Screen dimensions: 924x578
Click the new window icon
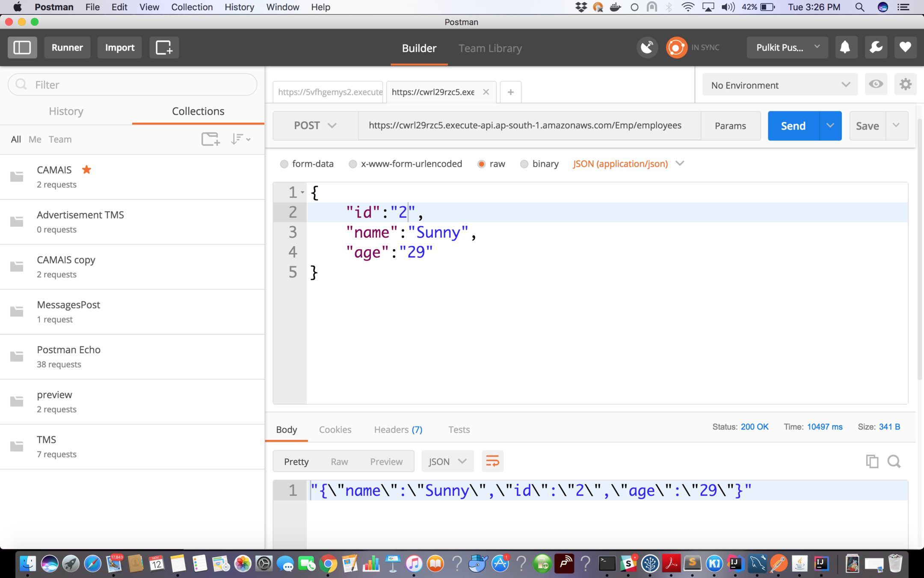164,47
